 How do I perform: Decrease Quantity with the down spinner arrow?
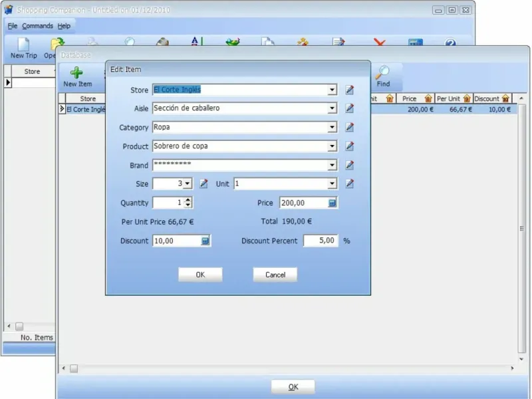[x=188, y=205]
